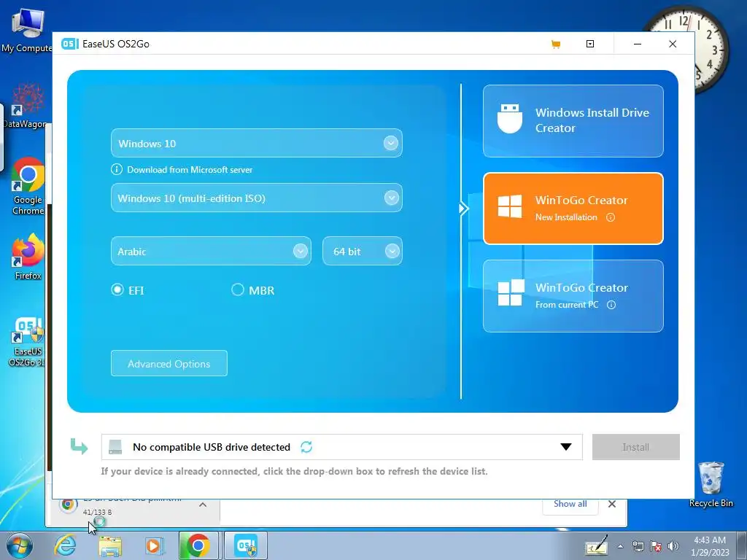
Task: Close the Chrome downloads bar
Action: point(612,504)
